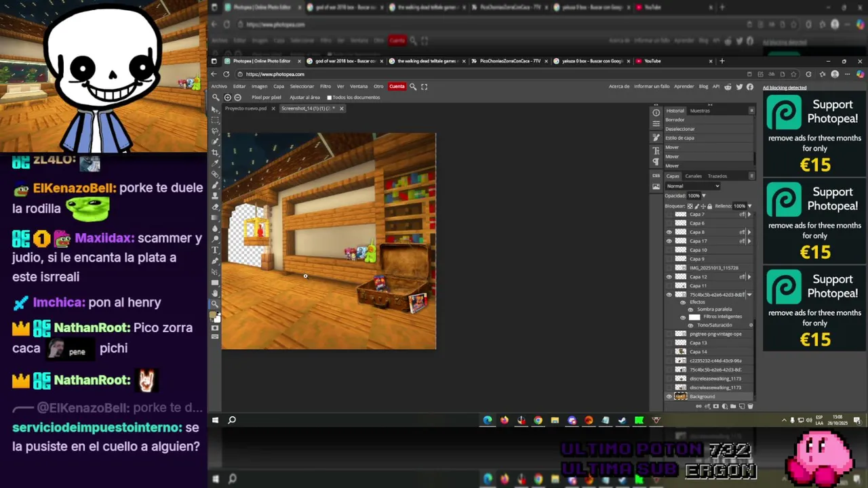Open the Facebook link icon
Viewport: 868px width, 488px height.
(x=750, y=87)
